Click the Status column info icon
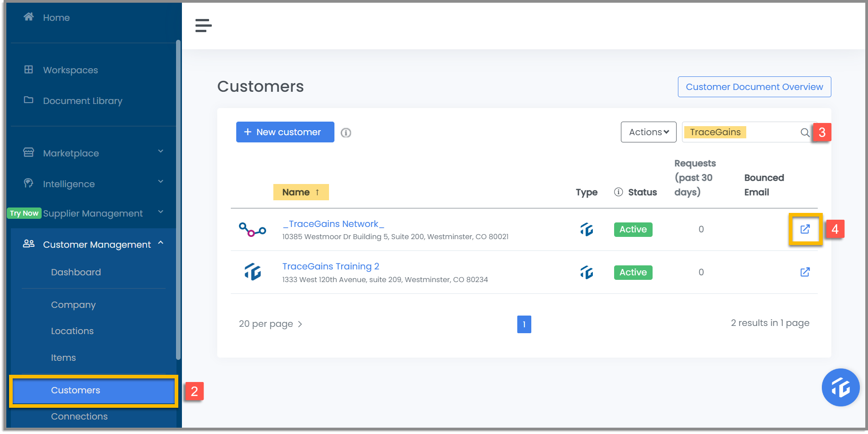This screenshot has height=434, width=868. tap(618, 192)
